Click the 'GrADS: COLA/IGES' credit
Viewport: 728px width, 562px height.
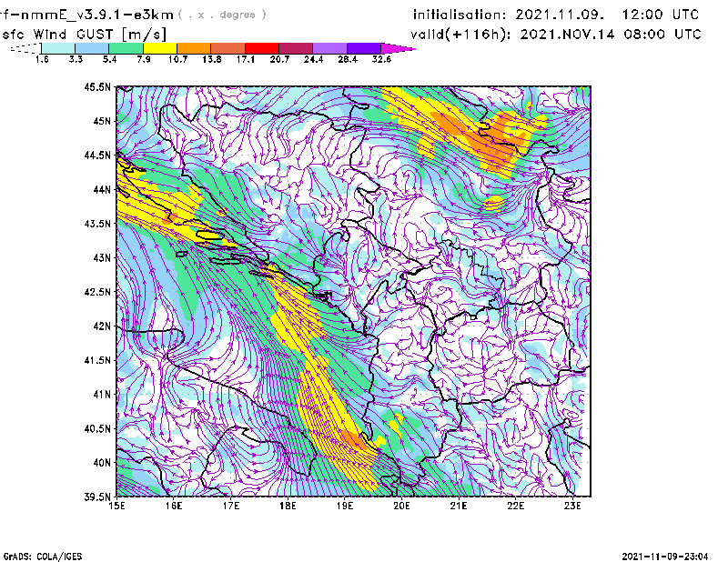click(x=43, y=557)
